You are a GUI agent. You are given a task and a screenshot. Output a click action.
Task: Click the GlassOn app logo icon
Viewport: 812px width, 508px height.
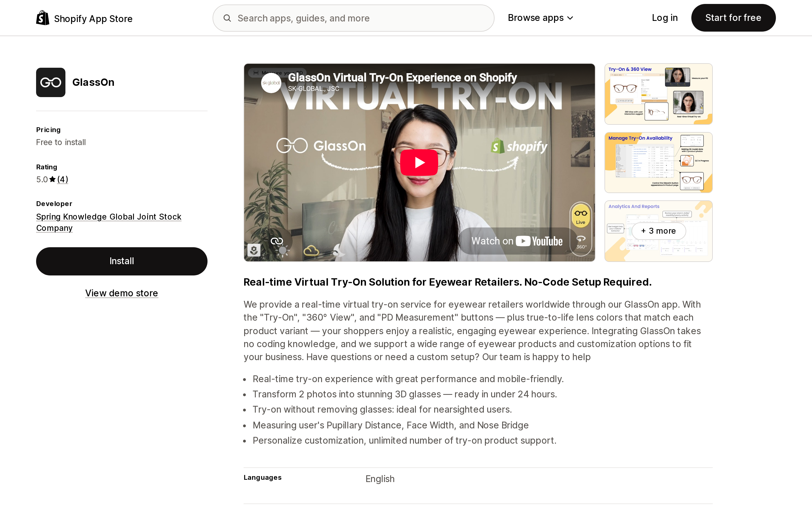coord(51,82)
